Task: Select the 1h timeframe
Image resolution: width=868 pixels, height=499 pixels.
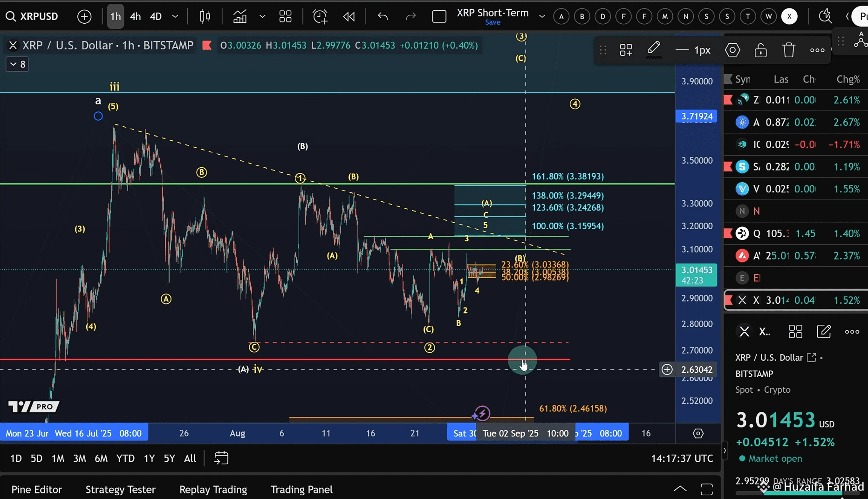Action: tap(115, 16)
